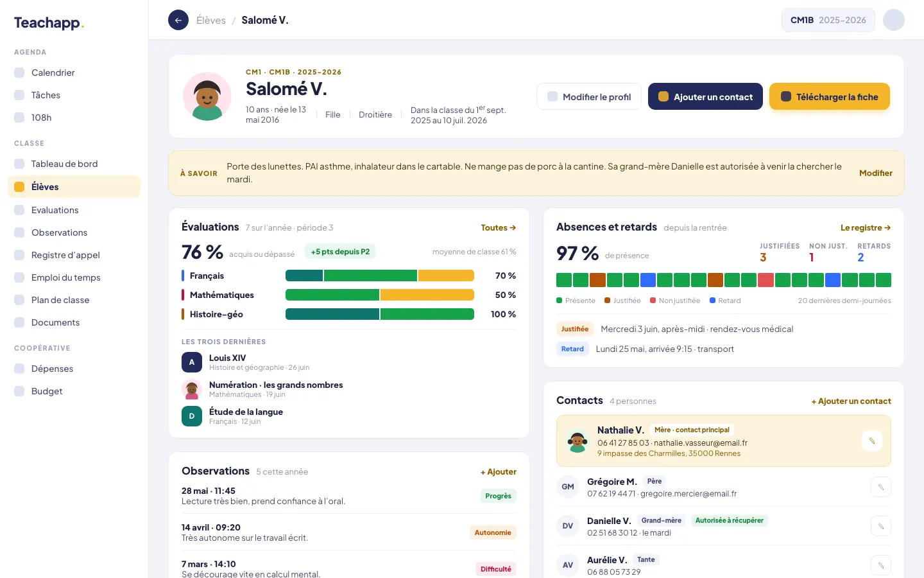Click the Autorisée à récupérer tag
924x578 pixels.
click(x=730, y=520)
